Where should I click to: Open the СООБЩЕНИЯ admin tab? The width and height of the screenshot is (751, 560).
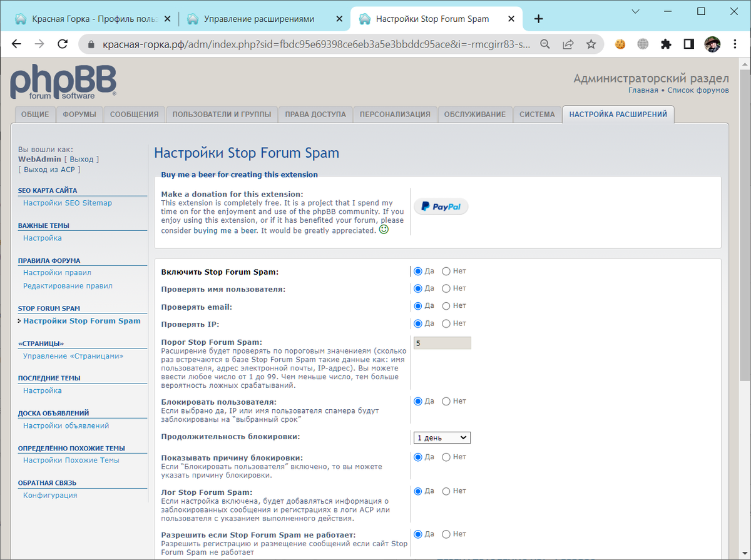[135, 115]
